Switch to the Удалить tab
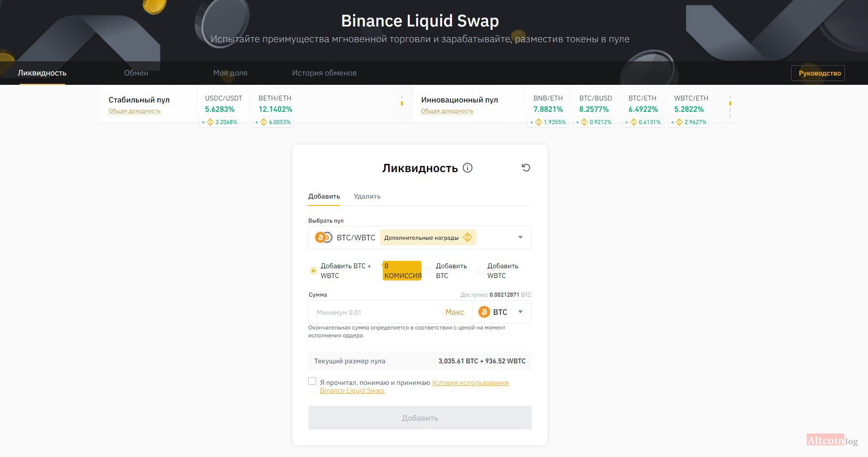Screen dimensions: 868x457 [x=367, y=196]
